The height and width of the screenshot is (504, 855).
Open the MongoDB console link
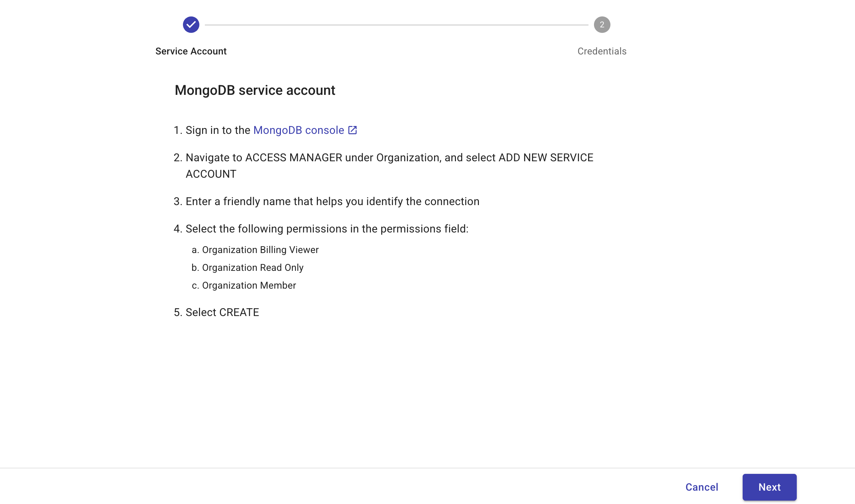click(x=298, y=130)
